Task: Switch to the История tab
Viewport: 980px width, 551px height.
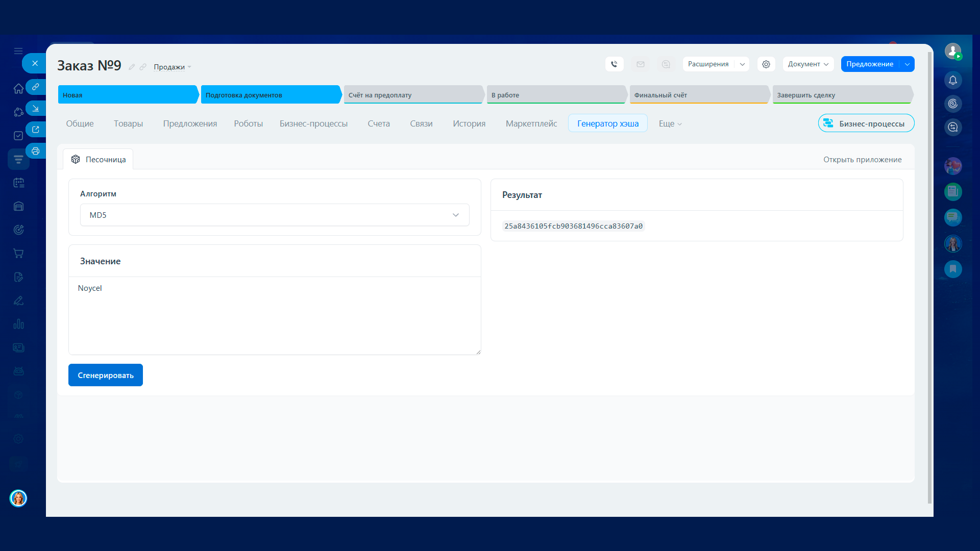Action: pos(469,123)
